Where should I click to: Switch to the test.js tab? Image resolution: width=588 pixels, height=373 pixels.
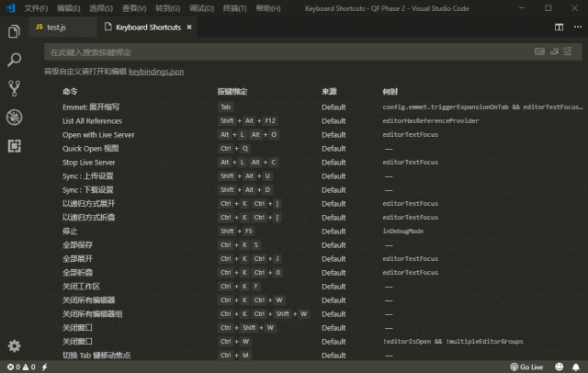63,27
